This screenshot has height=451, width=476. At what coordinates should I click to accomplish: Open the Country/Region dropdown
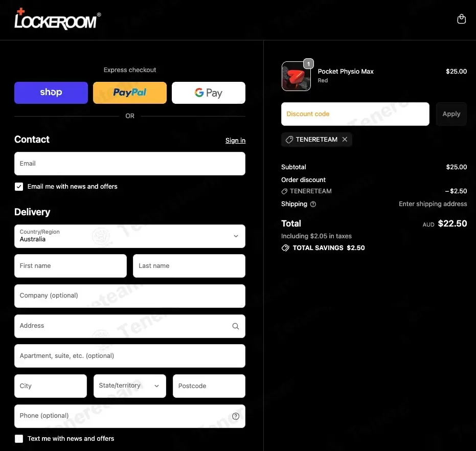pyautogui.click(x=130, y=236)
